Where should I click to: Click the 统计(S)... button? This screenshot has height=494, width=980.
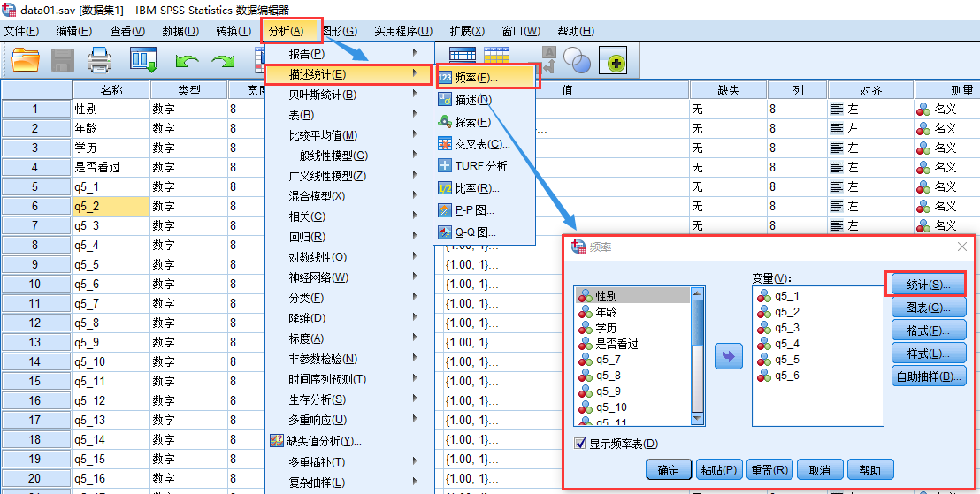[929, 285]
